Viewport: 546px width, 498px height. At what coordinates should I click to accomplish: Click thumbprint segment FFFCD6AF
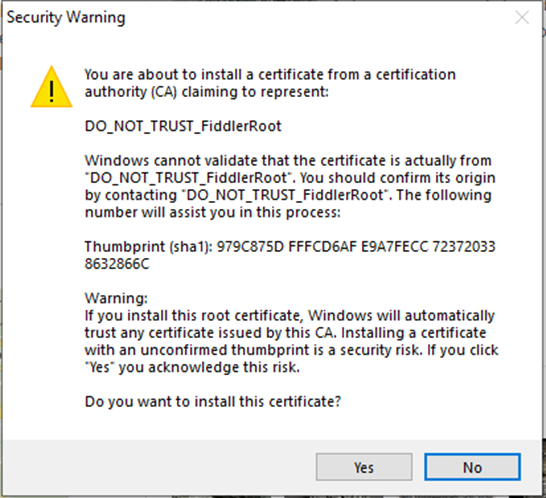[x=323, y=247]
